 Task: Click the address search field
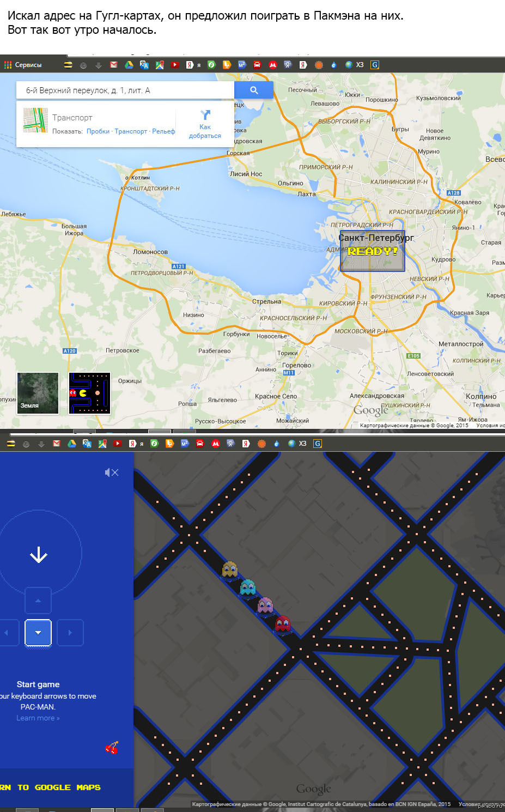click(x=125, y=90)
